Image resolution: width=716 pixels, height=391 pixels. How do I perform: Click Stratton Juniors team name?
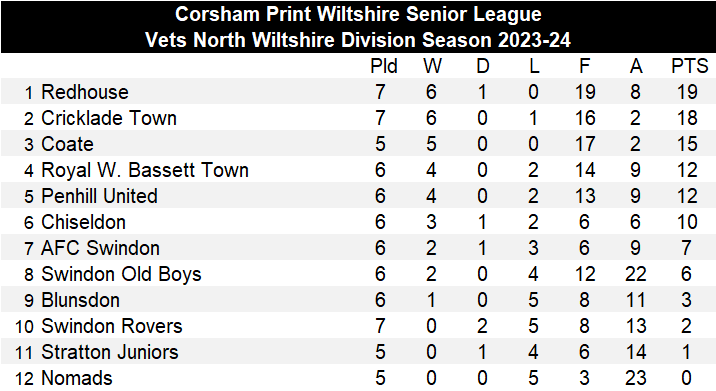[110, 352]
